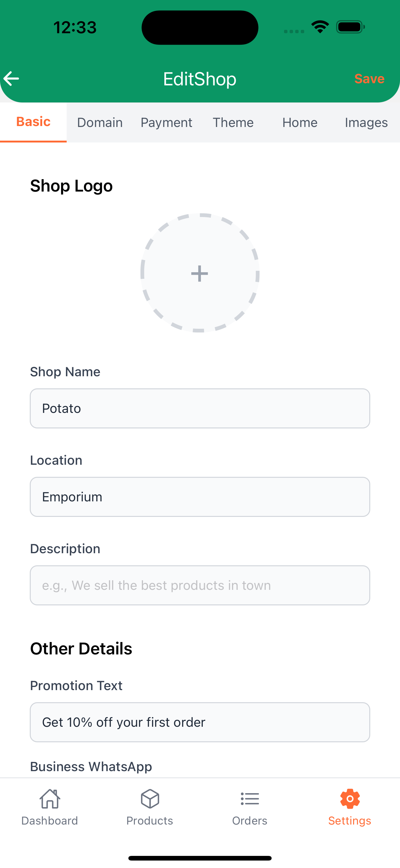Save the shop edits
Viewport: 400px width, 868px height.
coord(369,79)
